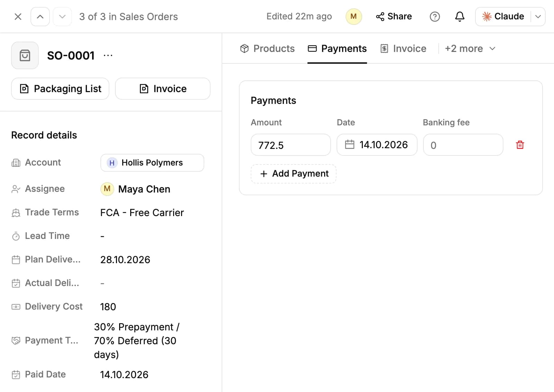The image size is (554, 392).
Task: Go to previous sales order record
Action: point(40,17)
